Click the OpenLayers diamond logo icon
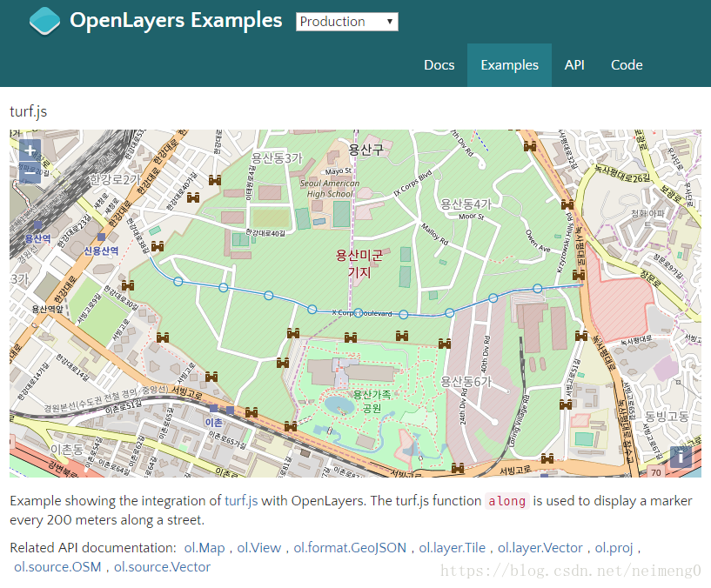The image size is (711, 588). pyautogui.click(x=44, y=21)
